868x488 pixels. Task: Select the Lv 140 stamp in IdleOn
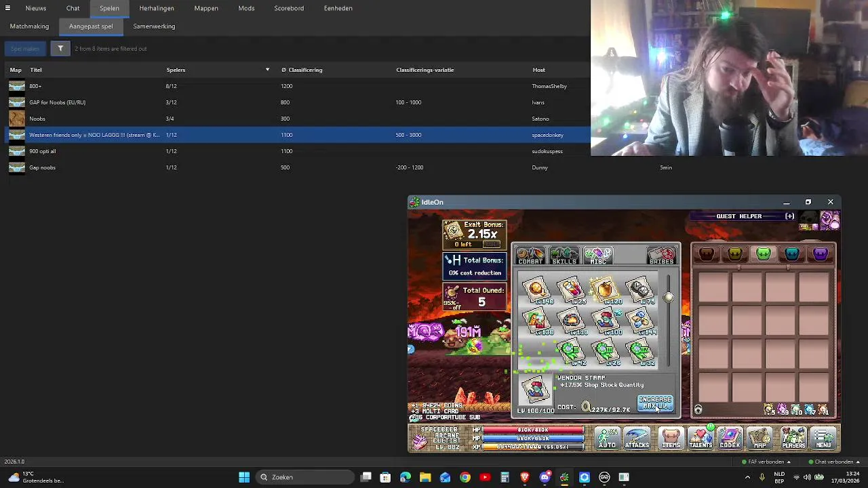pyautogui.click(x=536, y=291)
